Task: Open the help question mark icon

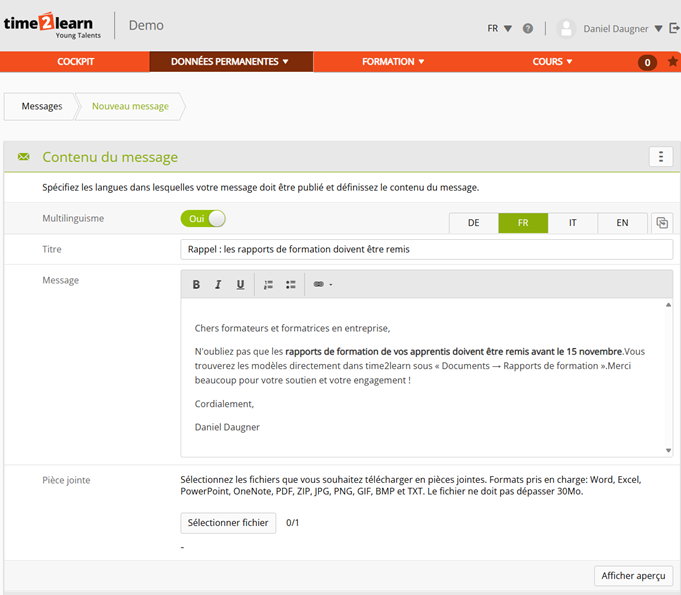Action: tap(528, 28)
